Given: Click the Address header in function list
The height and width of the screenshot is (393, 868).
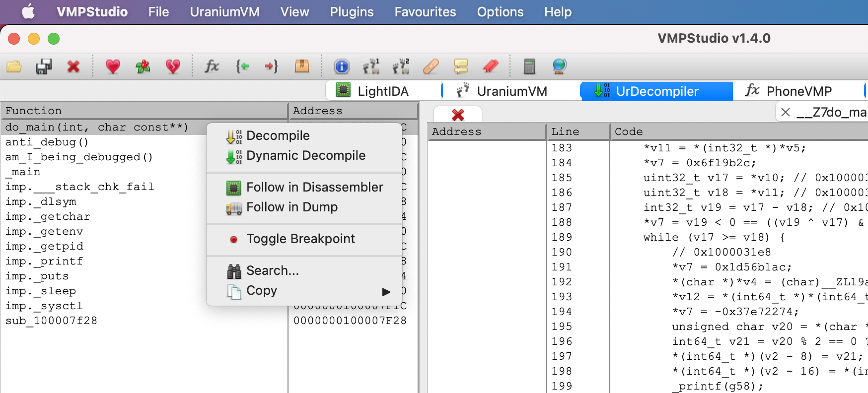Looking at the screenshot, I should (353, 111).
